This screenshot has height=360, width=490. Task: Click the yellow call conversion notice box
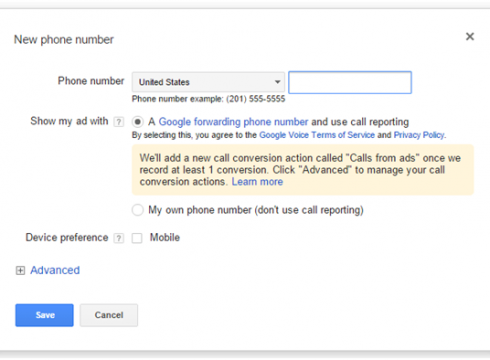coord(303,170)
